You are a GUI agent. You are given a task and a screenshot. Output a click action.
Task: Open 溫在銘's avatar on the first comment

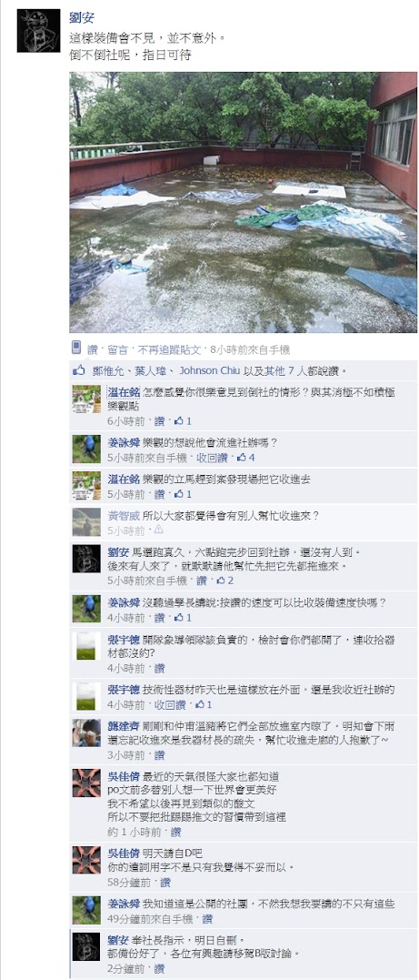tap(86, 399)
